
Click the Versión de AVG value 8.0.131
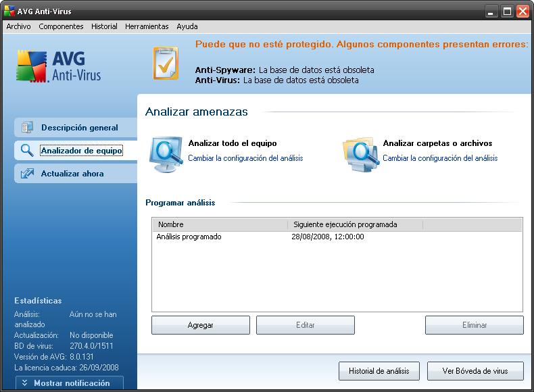coord(81,357)
